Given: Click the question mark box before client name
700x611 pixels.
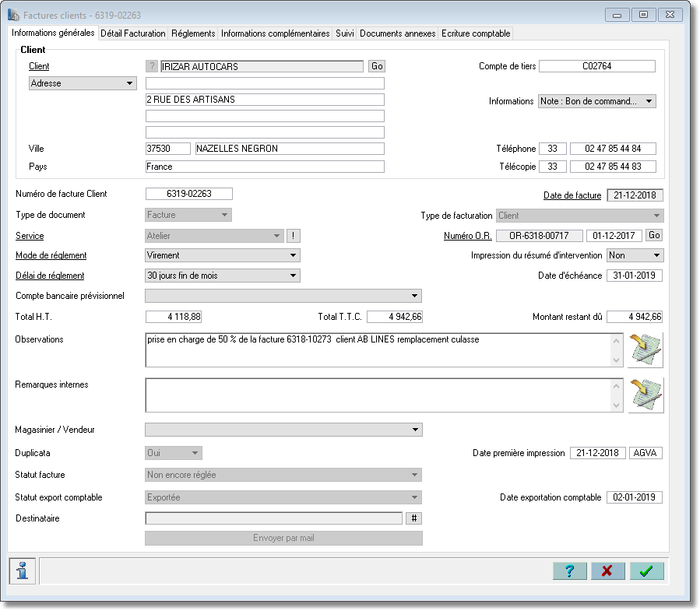Looking at the screenshot, I should click(152, 66).
